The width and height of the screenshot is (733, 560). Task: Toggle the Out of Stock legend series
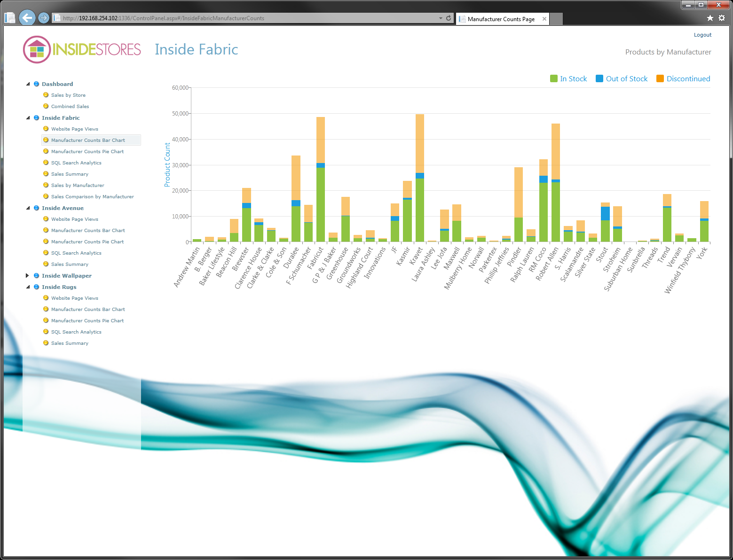[622, 78]
